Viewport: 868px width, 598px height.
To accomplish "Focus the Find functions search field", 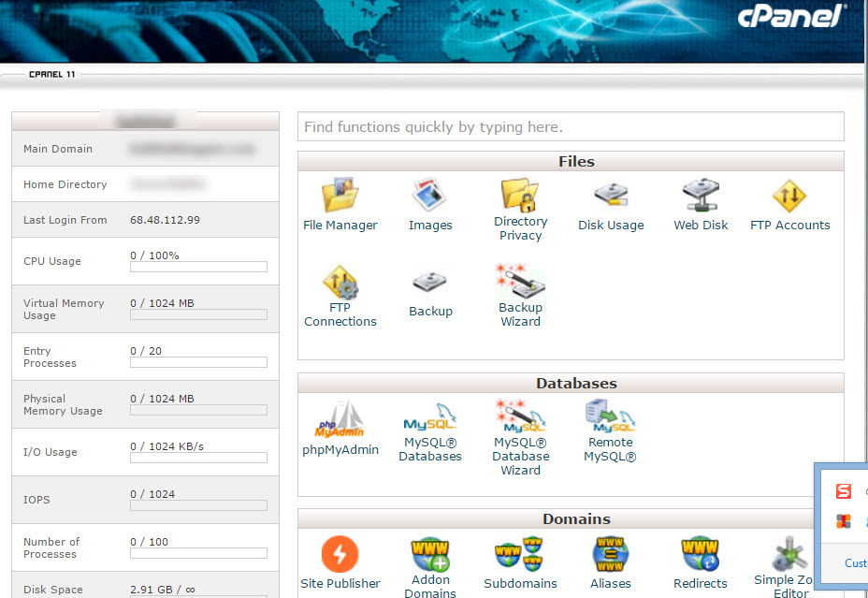I will tap(571, 126).
